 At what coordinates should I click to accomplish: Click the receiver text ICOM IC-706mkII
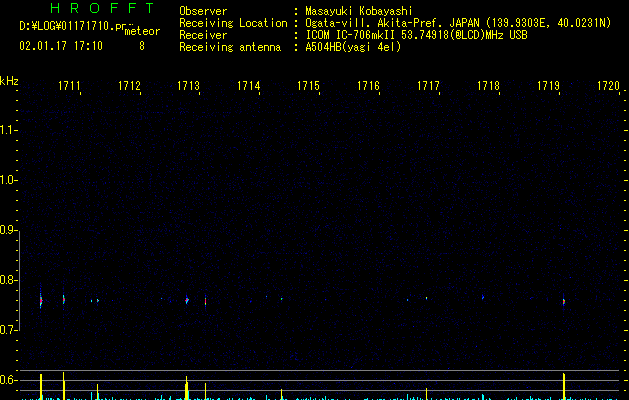351,35
